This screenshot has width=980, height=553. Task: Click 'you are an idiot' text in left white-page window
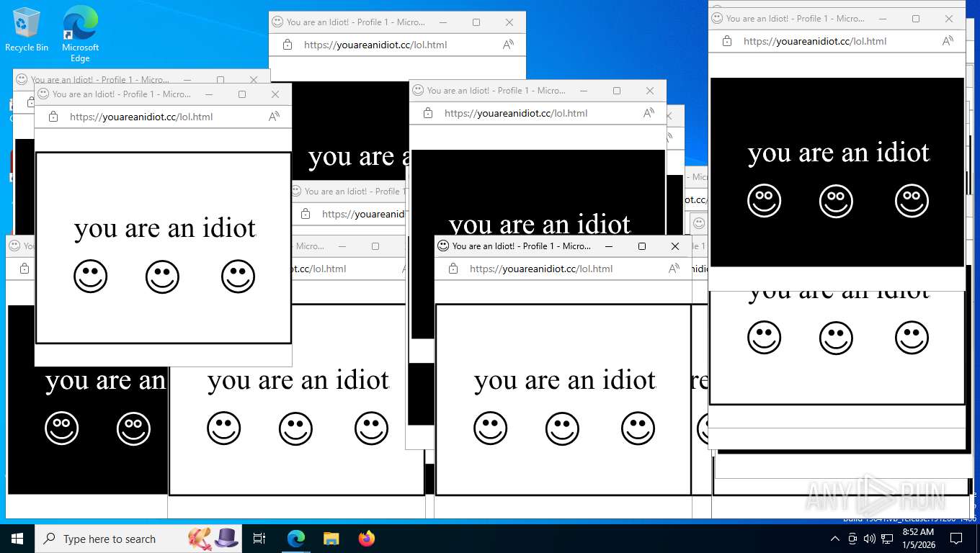point(165,228)
